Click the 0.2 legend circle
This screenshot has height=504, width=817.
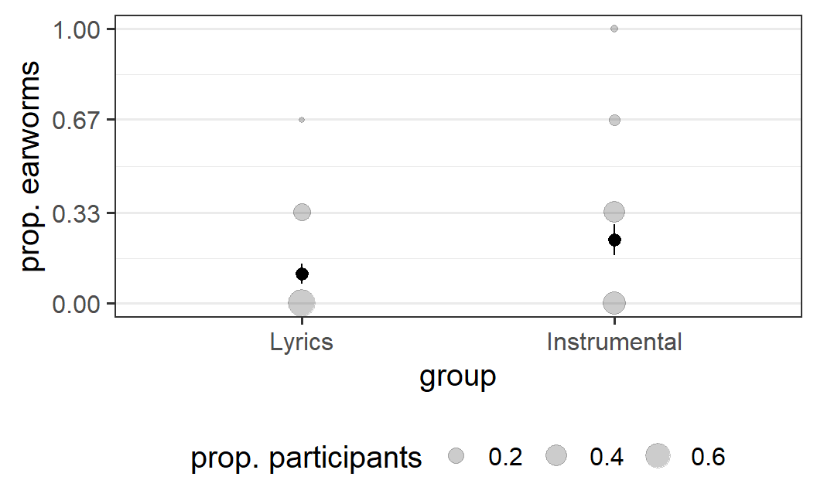[x=456, y=456]
